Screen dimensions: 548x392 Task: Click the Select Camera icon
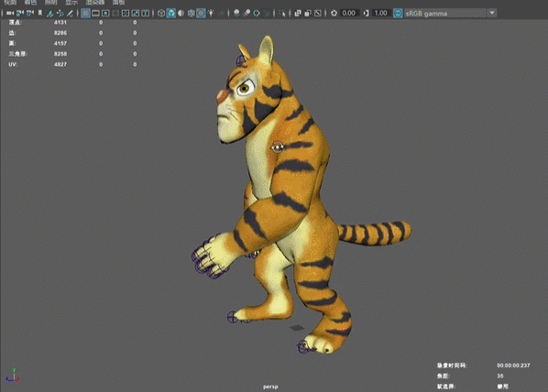pos(10,13)
